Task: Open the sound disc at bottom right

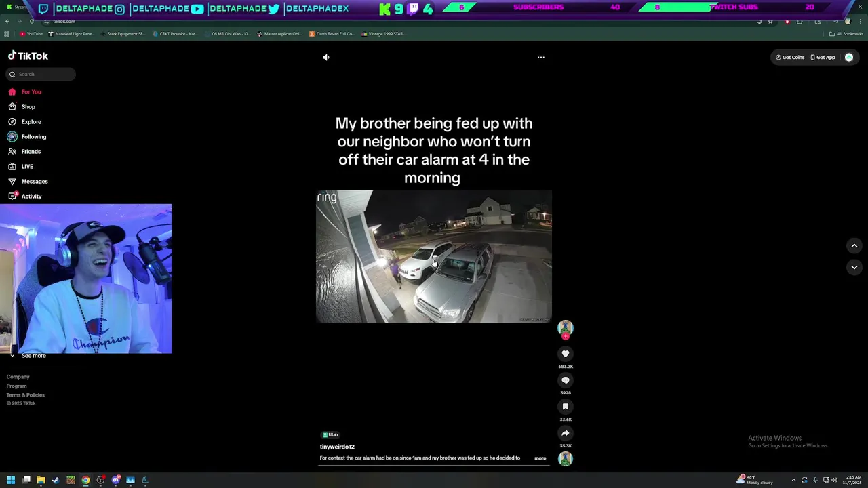Action: pos(566,459)
